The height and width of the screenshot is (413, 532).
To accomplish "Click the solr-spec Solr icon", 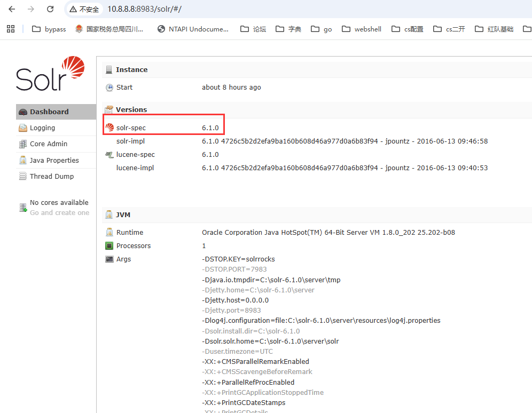I will (109, 128).
